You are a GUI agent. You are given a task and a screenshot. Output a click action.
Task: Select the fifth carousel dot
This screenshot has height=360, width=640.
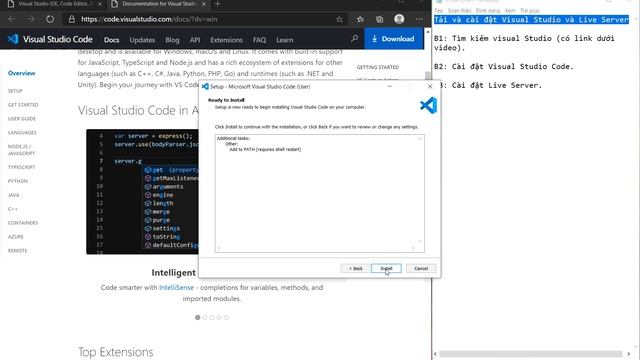[x=226, y=317]
